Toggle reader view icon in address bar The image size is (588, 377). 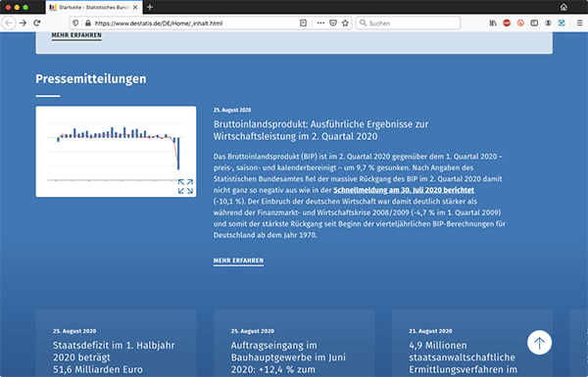tap(304, 23)
